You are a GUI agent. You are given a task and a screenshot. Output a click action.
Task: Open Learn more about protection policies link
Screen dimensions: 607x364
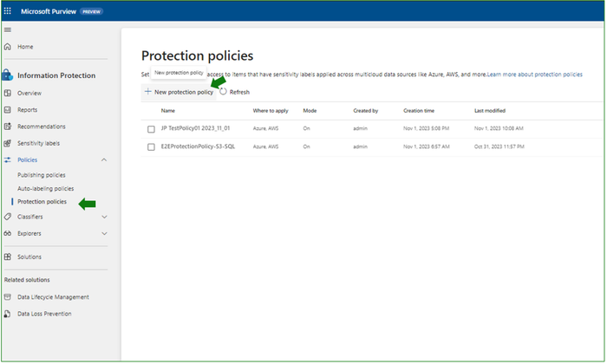pyautogui.click(x=534, y=75)
